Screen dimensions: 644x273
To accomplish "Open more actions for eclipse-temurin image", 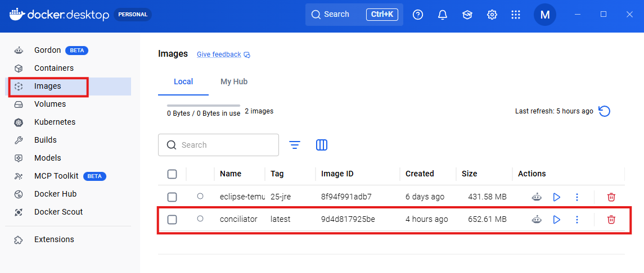I will pyautogui.click(x=577, y=197).
